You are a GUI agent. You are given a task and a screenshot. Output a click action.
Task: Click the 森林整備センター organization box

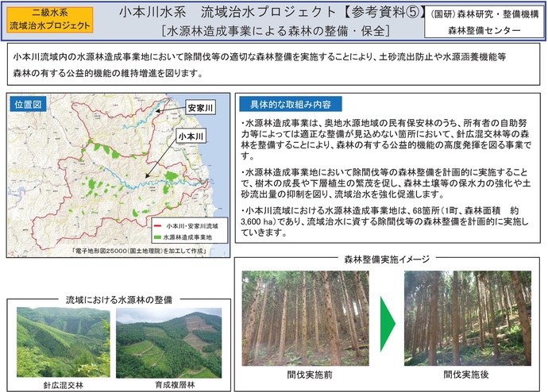pos(484,21)
